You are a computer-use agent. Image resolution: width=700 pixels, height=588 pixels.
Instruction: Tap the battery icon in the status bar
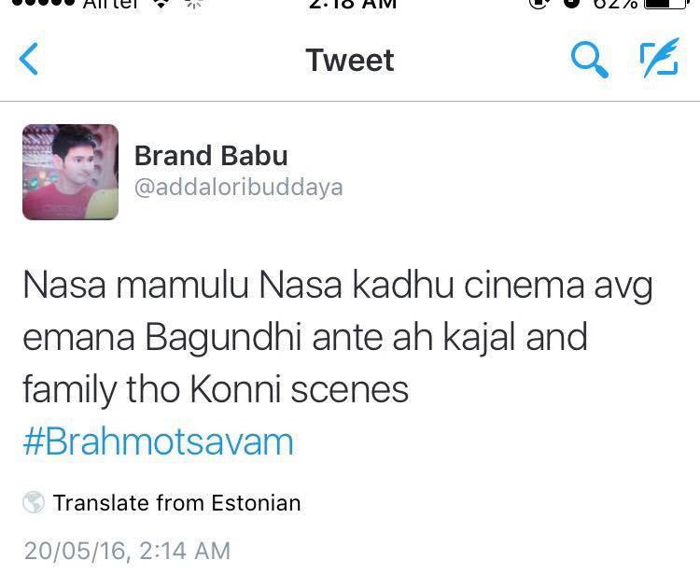point(665,3)
